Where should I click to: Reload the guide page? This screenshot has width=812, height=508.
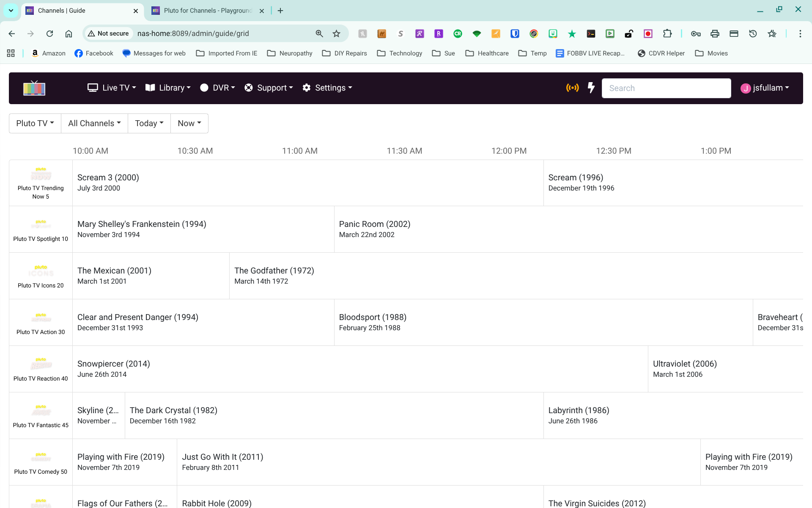[x=49, y=33]
